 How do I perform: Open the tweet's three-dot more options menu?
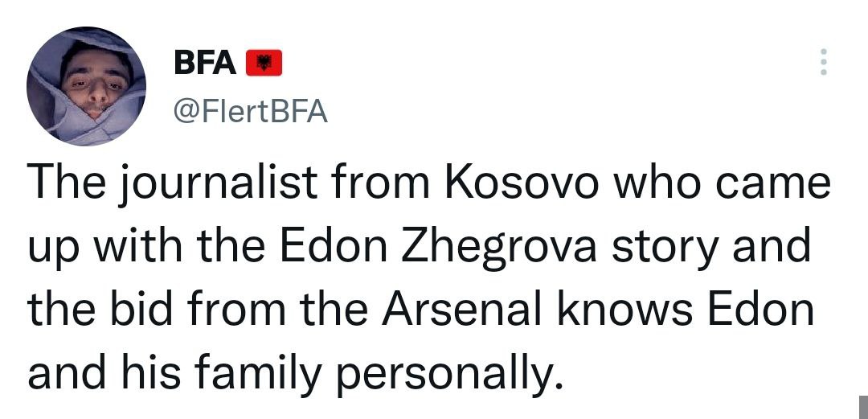(x=821, y=63)
